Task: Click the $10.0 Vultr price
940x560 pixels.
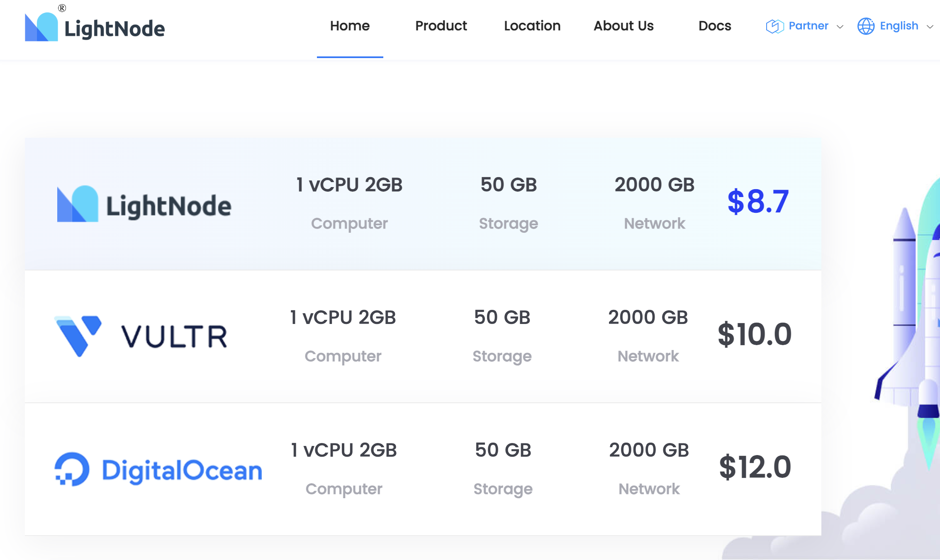Action: 755,334
